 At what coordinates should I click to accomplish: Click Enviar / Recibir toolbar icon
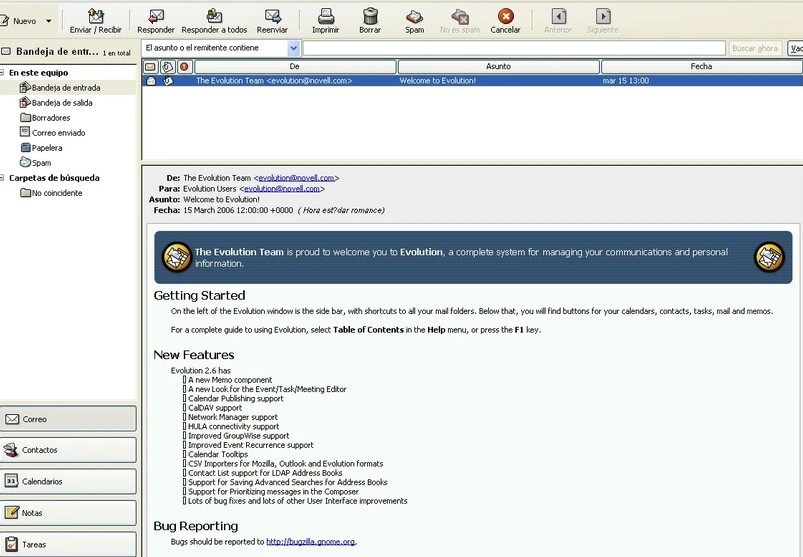pos(96,16)
